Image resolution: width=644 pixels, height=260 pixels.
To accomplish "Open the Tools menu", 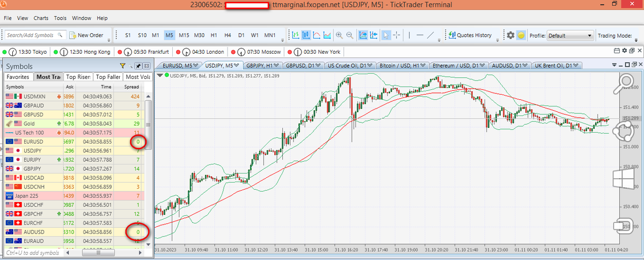I will pos(61,18).
